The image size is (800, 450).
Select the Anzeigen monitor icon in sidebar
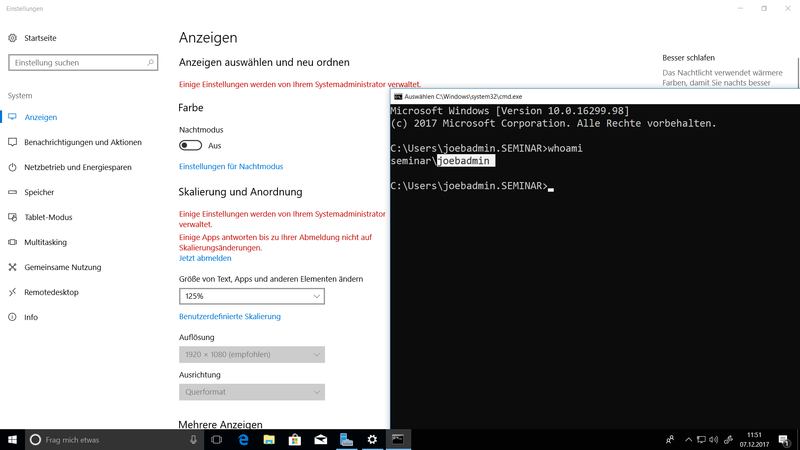pos(13,117)
